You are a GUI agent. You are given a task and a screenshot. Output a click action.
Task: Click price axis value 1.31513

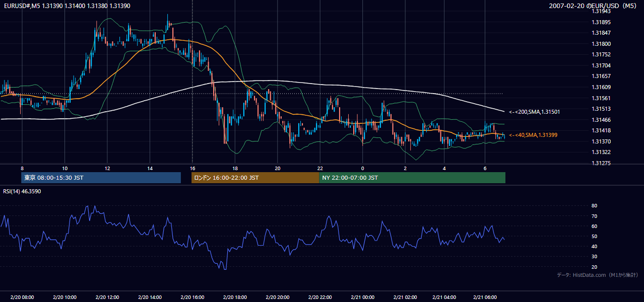(x=601, y=109)
